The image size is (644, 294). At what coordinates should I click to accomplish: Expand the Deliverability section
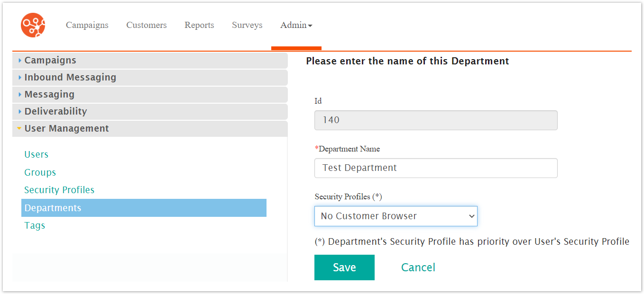(150, 111)
